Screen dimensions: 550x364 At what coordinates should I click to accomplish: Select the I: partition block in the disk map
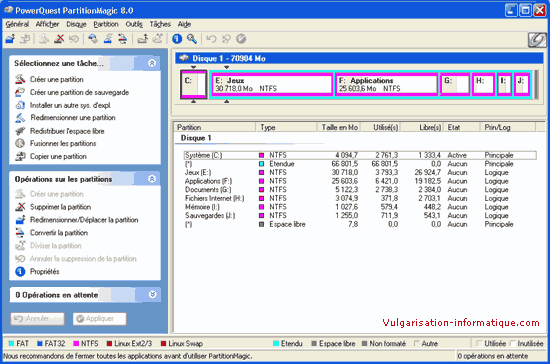tap(505, 84)
